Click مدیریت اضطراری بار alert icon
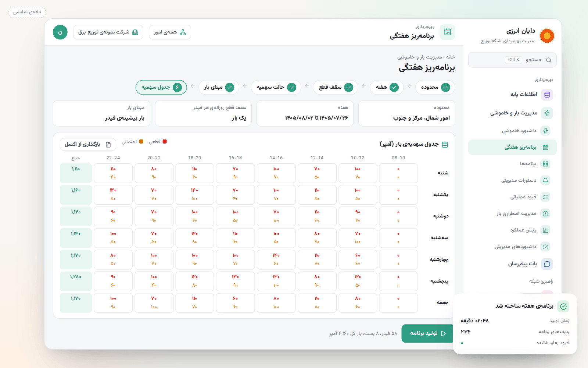Screen dimensions: 588x368 545,213
